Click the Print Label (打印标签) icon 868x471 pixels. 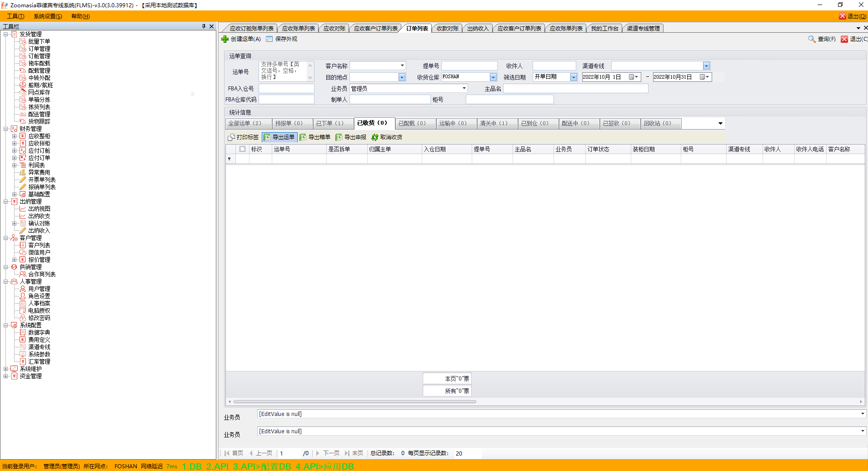click(x=231, y=137)
